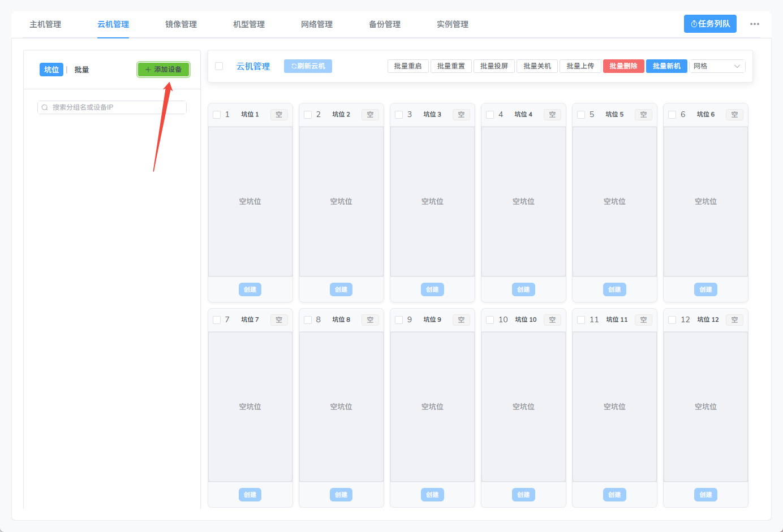Click the red 批量删除 button
The width and height of the screenshot is (783, 532).
pos(623,66)
